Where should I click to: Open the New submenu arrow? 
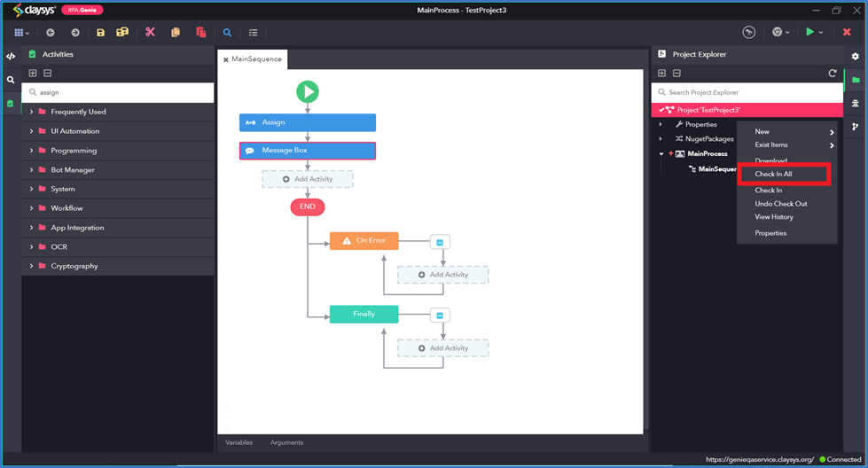pyautogui.click(x=832, y=132)
